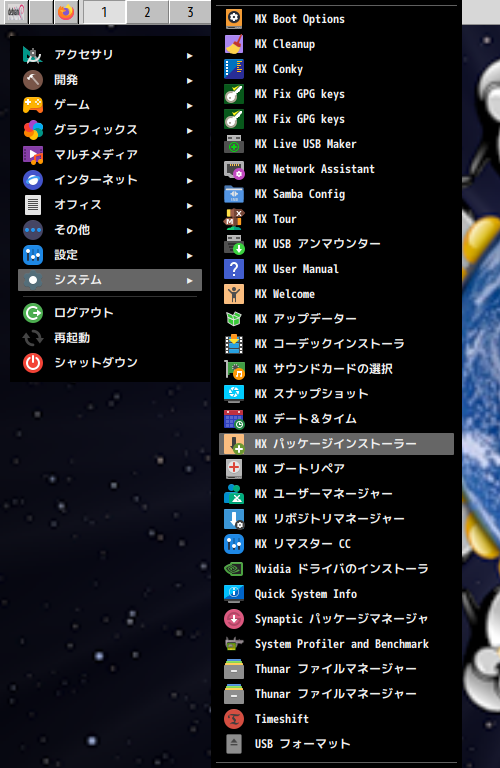500x768 pixels.
Task: Choose MX パッケージインストーラー menu entry
Action: click(x=336, y=444)
